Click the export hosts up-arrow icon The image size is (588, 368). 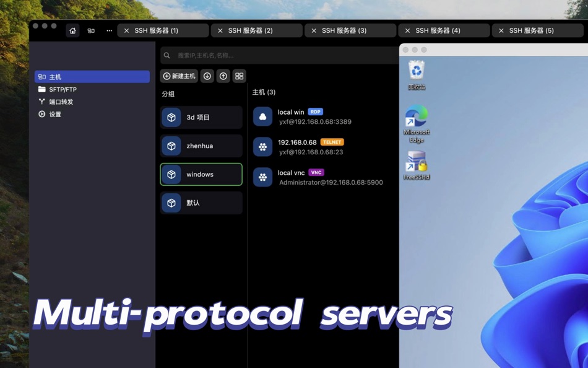pyautogui.click(x=223, y=76)
